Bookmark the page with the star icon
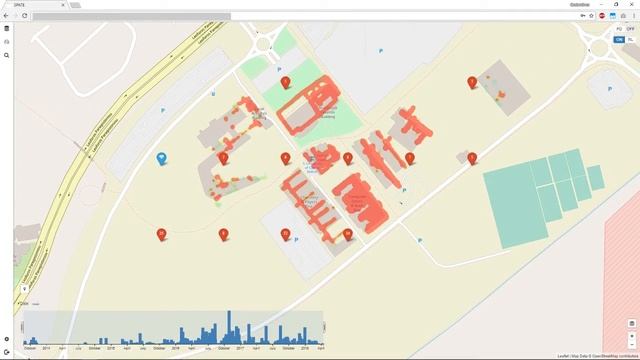 click(x=591, y=16)
